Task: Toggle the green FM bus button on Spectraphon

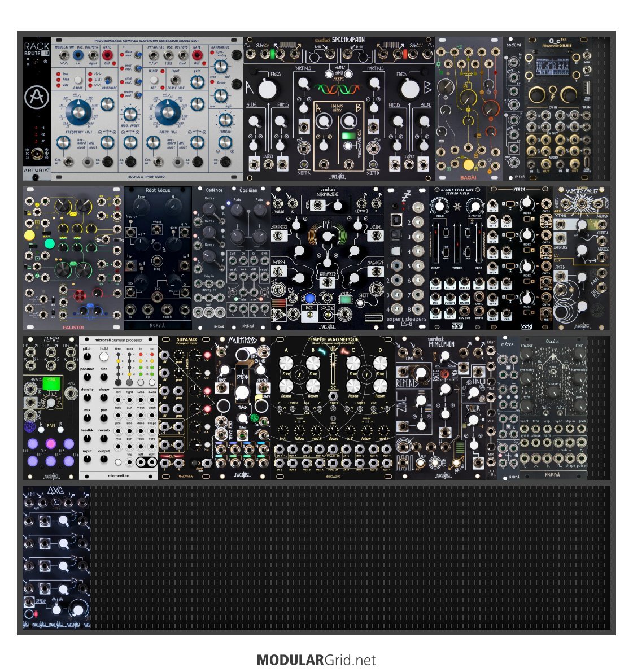Action: coord(348,136)
